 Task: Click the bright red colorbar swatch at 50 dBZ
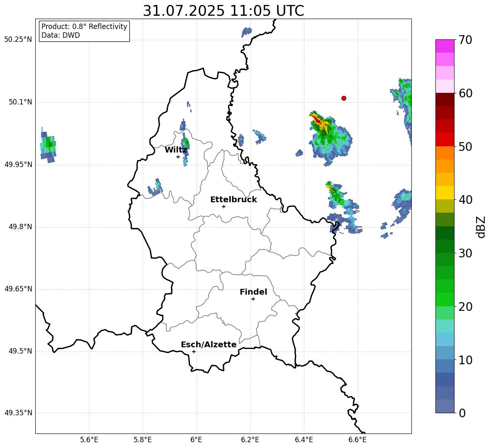(x=445, y=140)
